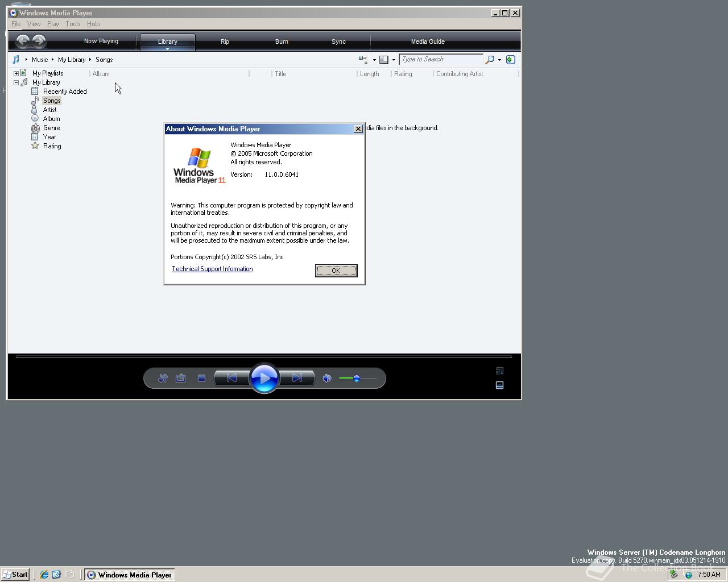This screenshot has width=728, height=582.
Task: Open the Media Guide tab
Action: pos(428,41)
